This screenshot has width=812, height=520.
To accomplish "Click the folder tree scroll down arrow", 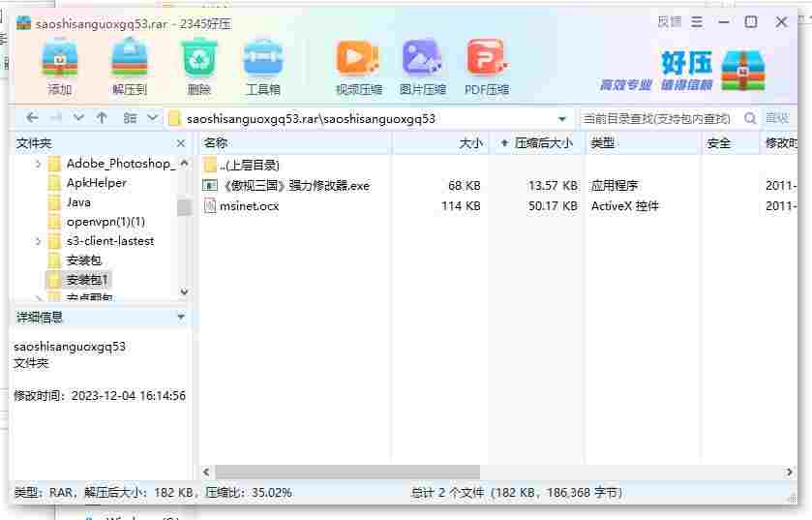I will coord(184,292).
